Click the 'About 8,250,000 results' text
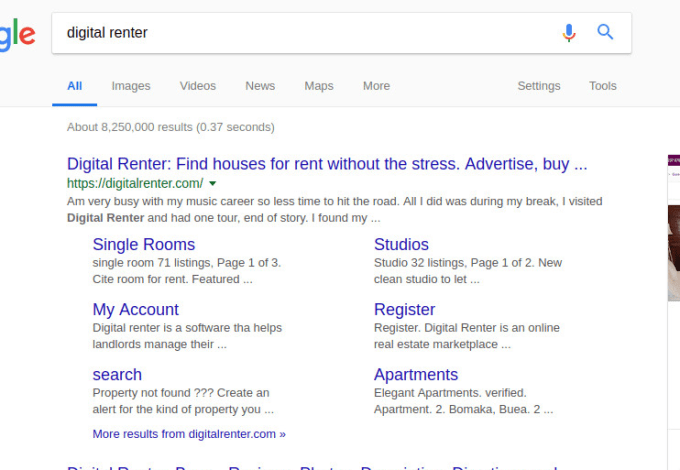This screenshot has width=680, height=470. click(170, 127)
